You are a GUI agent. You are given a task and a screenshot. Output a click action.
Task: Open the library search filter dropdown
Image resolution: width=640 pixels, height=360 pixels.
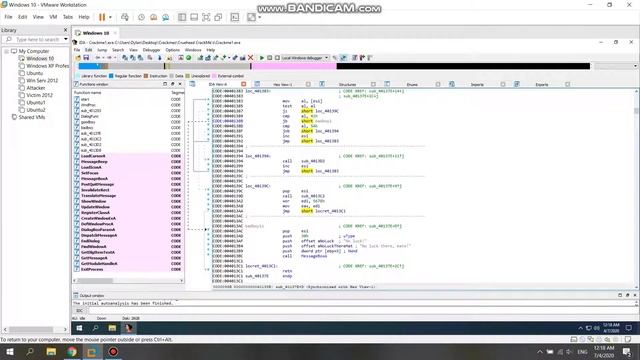(66, 39)
